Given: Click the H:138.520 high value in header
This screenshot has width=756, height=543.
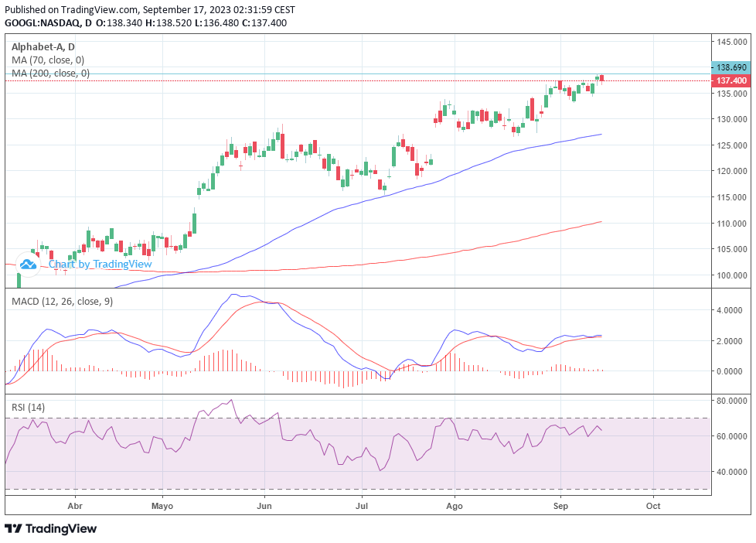Looking at the screenshot, I should tap(169, 23).
